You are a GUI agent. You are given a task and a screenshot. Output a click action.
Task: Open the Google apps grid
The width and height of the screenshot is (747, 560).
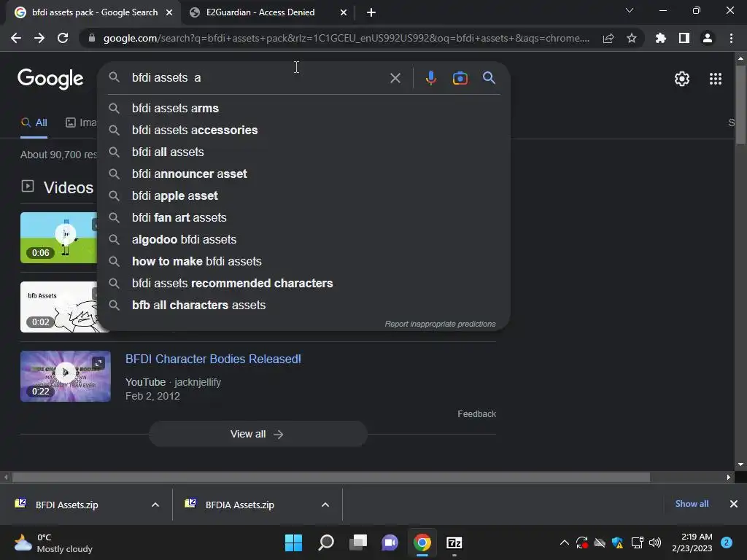pos(716,79)
